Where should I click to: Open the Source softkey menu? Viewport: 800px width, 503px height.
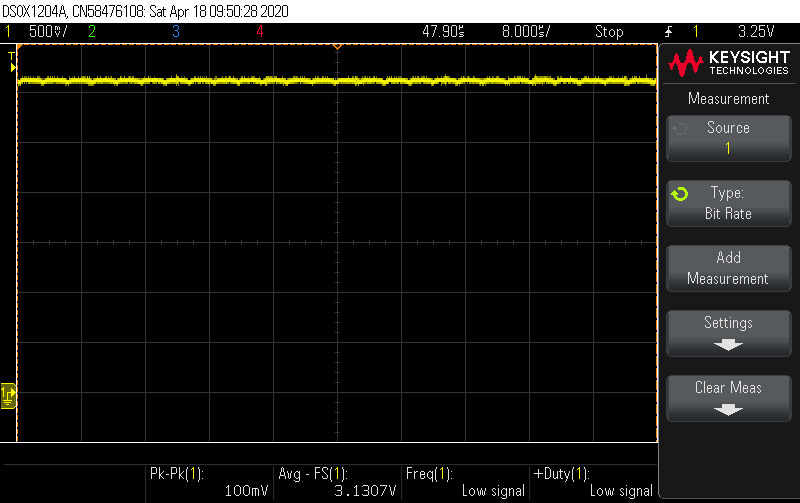click(729, 138)
